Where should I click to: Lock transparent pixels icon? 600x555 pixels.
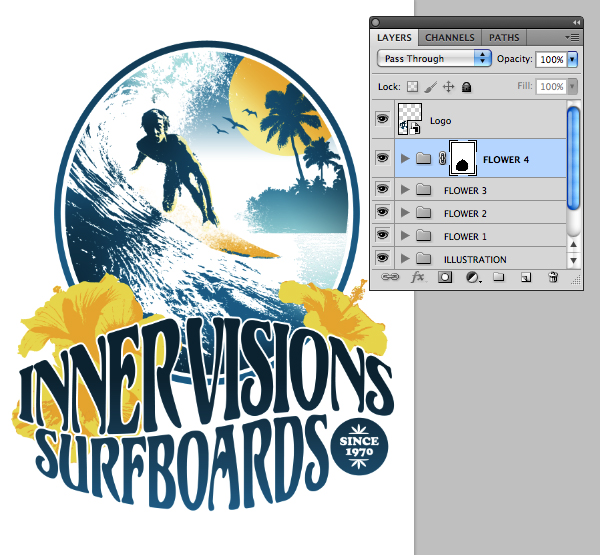(412, 87)
